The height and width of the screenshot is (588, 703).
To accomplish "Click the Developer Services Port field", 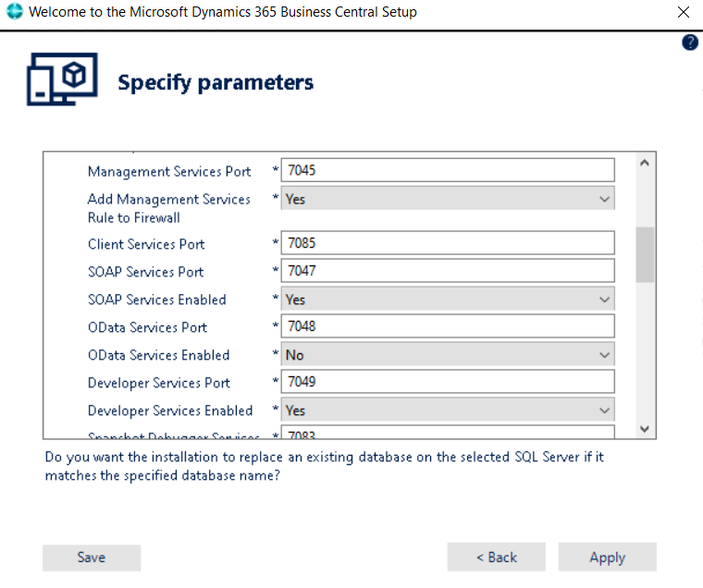I will click(448, 382).
